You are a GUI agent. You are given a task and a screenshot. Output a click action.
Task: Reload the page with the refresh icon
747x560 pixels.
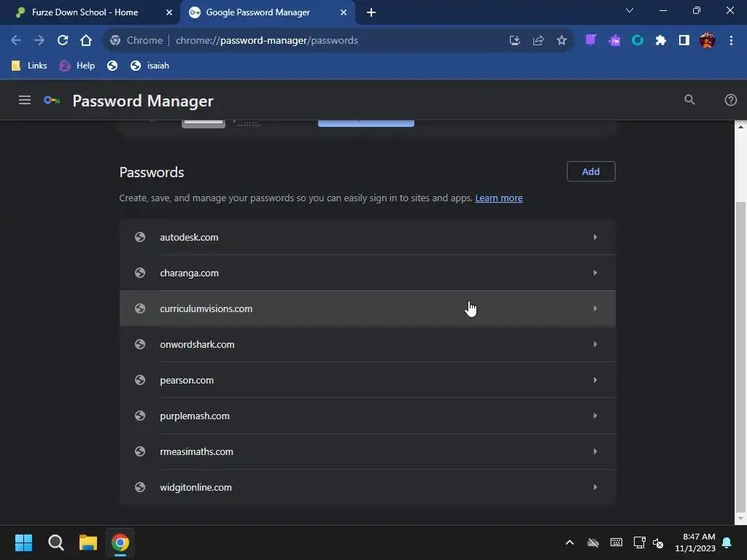tap(63, 41)
